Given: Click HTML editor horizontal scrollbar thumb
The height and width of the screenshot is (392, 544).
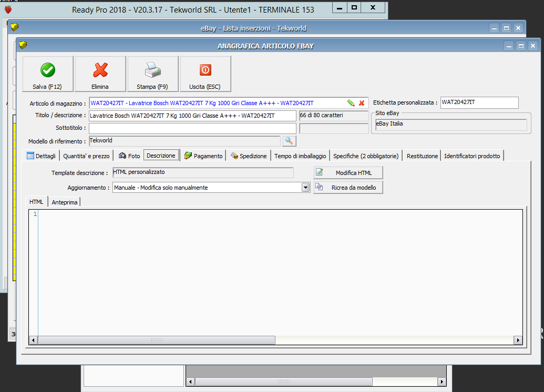Looking at the screenshot, I should (x=157, y=340).
